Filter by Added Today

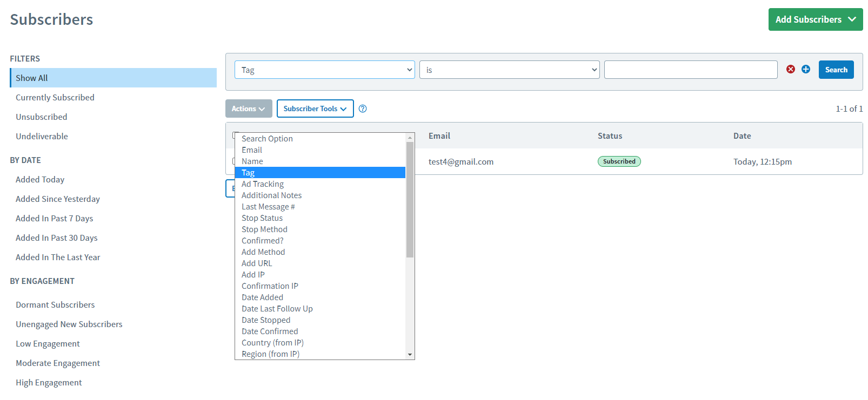[40, 179]
